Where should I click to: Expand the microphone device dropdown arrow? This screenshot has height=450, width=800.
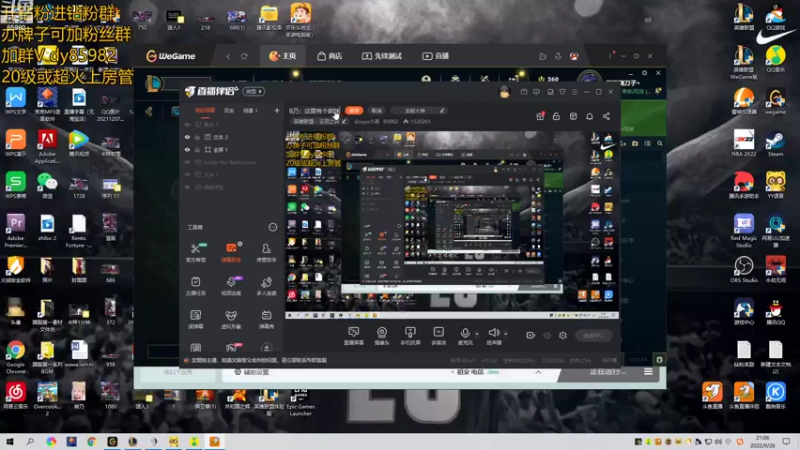[477, 334]
